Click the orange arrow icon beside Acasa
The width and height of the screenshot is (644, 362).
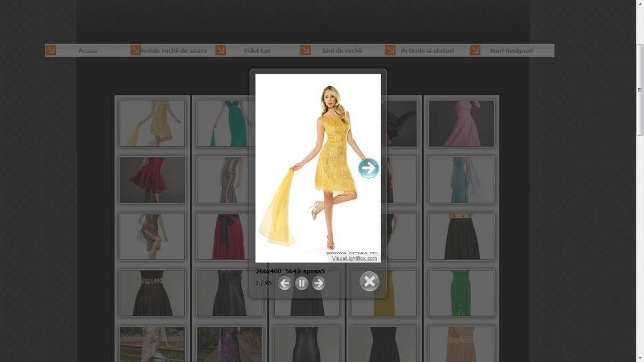(51, 50)
